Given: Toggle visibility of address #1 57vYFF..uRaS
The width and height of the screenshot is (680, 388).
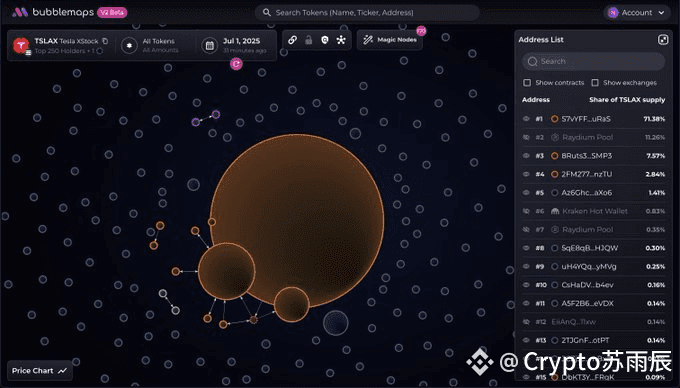Looking at the screenshot, I should pyautogui.click(x=526, y=119).
